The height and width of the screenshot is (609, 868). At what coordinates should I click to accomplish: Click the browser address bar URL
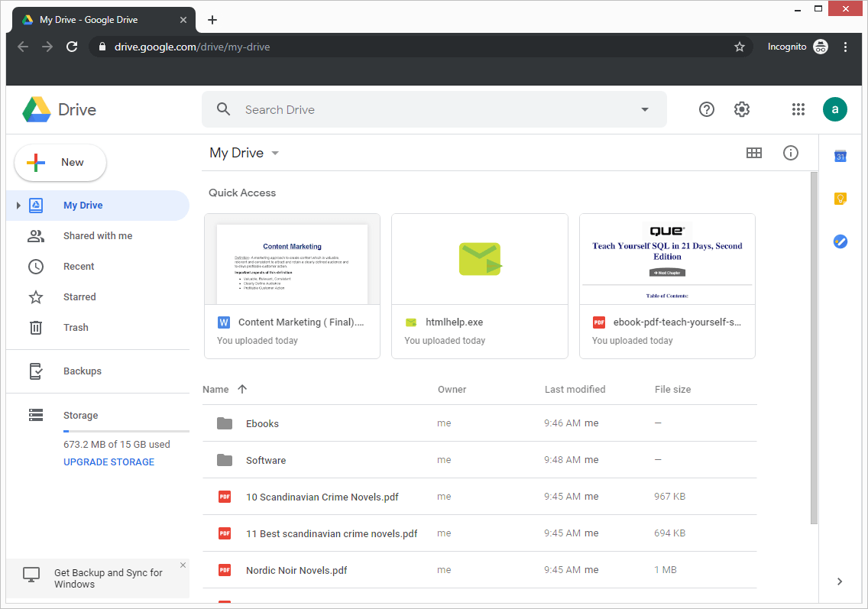[x=192, y=47]
